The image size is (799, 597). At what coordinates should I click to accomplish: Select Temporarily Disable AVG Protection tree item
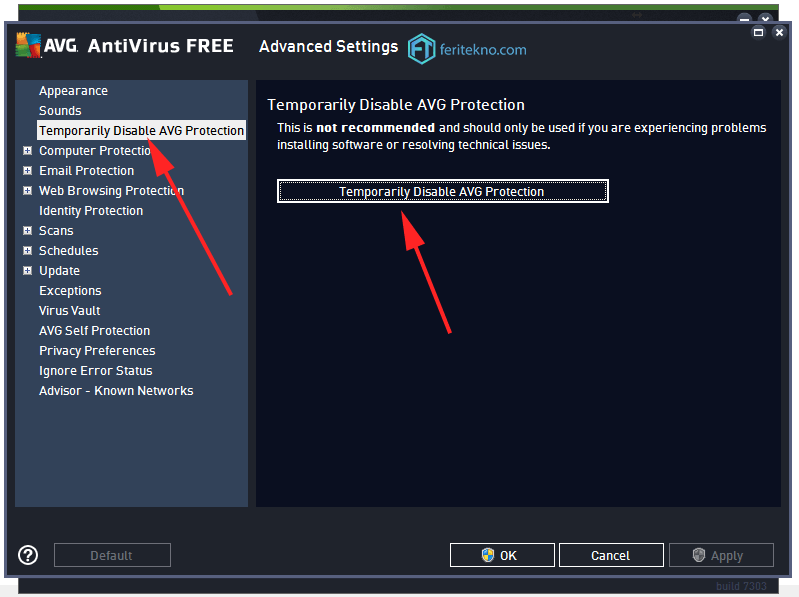click(141, 130)
